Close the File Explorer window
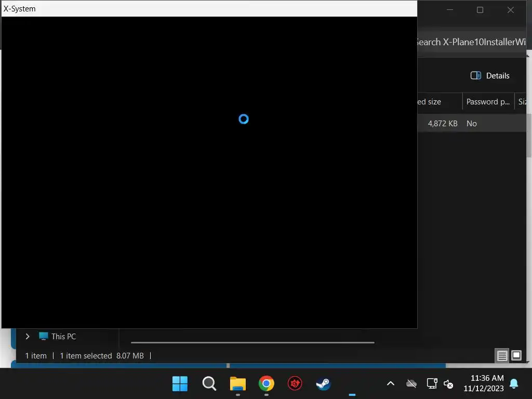The width and height of the screenshot is (532, 399). [x=510, y=10]
